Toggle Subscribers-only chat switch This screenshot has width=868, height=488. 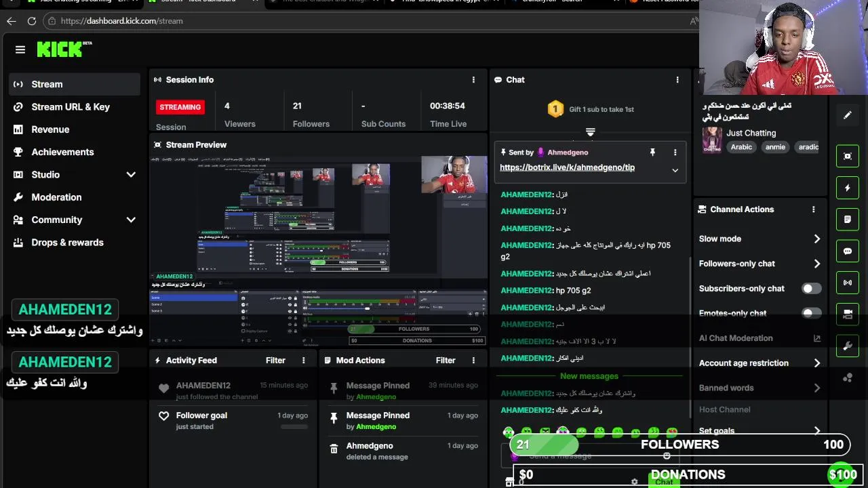click(811, 289)
